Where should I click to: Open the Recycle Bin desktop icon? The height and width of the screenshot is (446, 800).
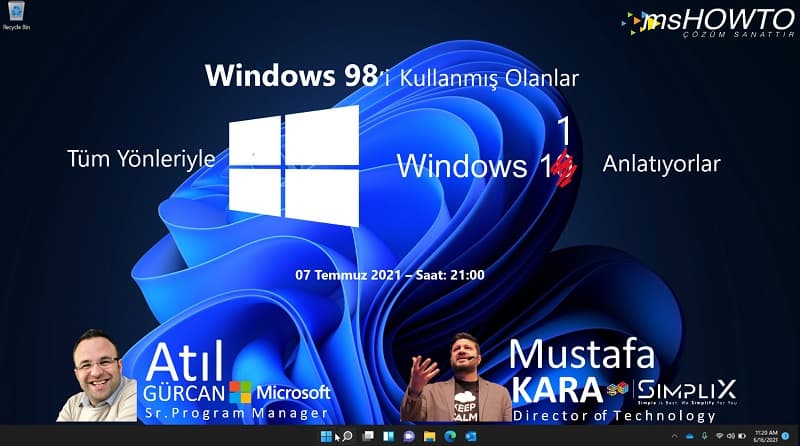(x=16, y=15)
